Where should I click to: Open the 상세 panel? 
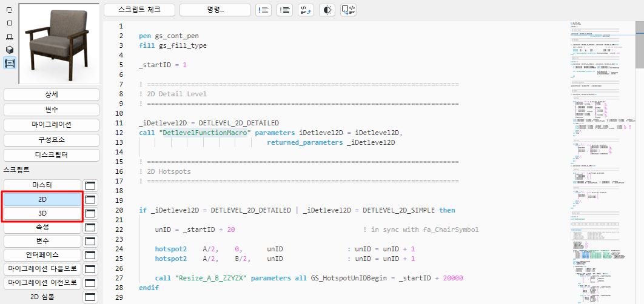pos(52,94)
